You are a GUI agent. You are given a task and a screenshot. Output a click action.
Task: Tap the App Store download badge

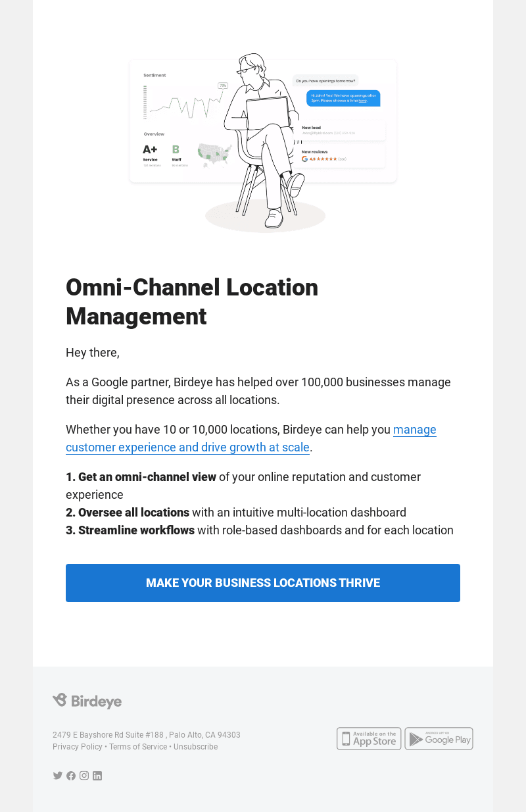pos(369,738)
